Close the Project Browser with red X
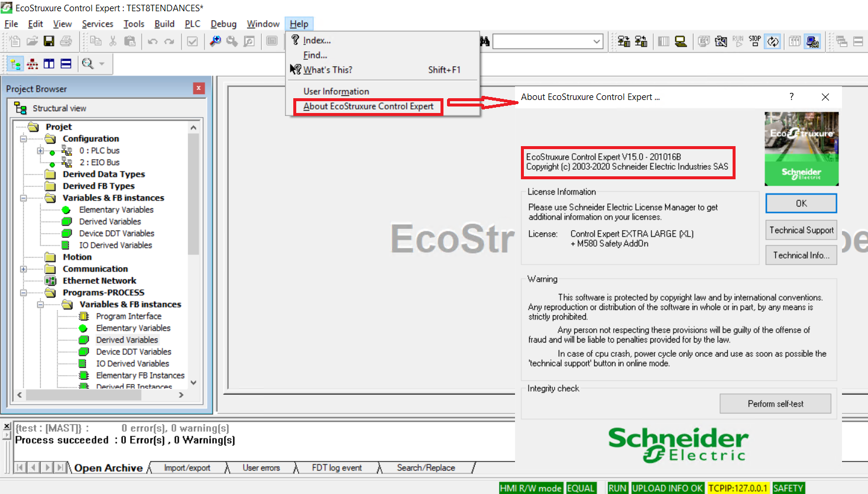The width and height of the screenshot is (868, 494). click(199, 88)
